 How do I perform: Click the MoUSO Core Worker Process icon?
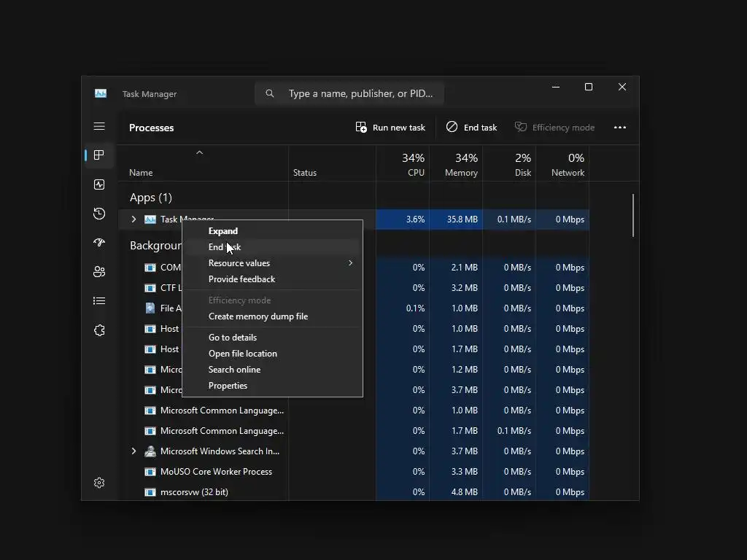[150, 472]
